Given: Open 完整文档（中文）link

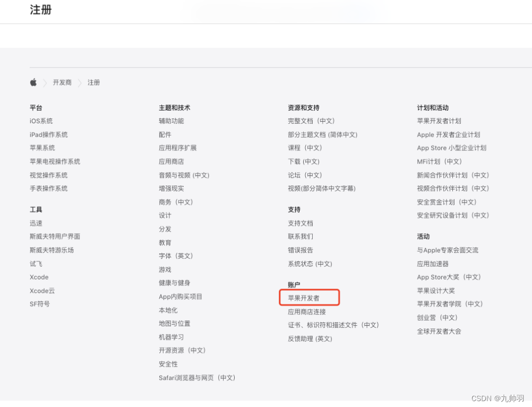Looking at the screenshot, I should 311,121.
